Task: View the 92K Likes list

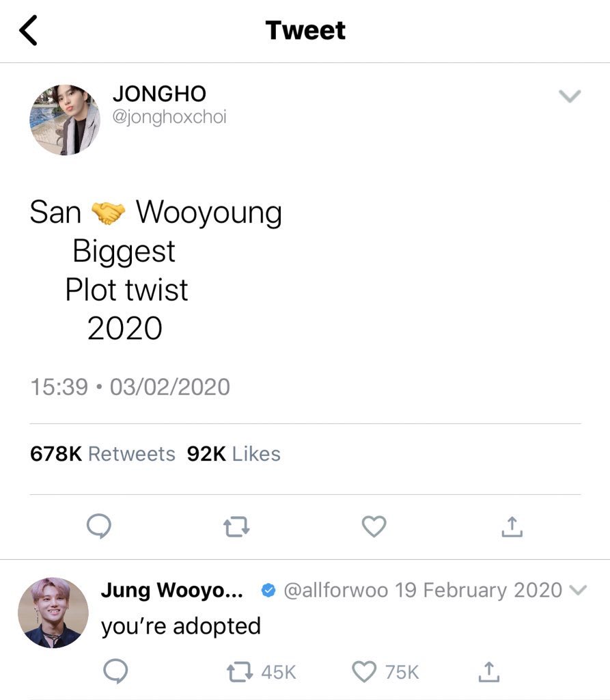Action: [x=234, y=454]
